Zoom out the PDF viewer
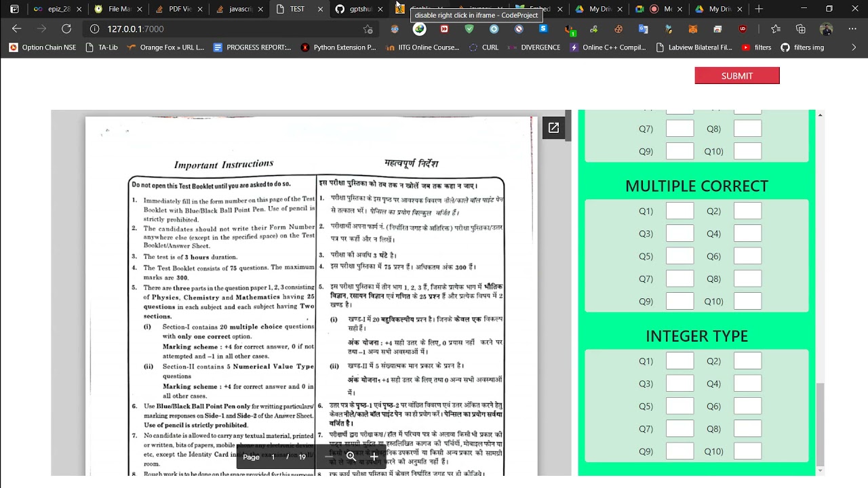Viewport: 868px width, 488px height. pyautogui.click(x=329, y=457)
